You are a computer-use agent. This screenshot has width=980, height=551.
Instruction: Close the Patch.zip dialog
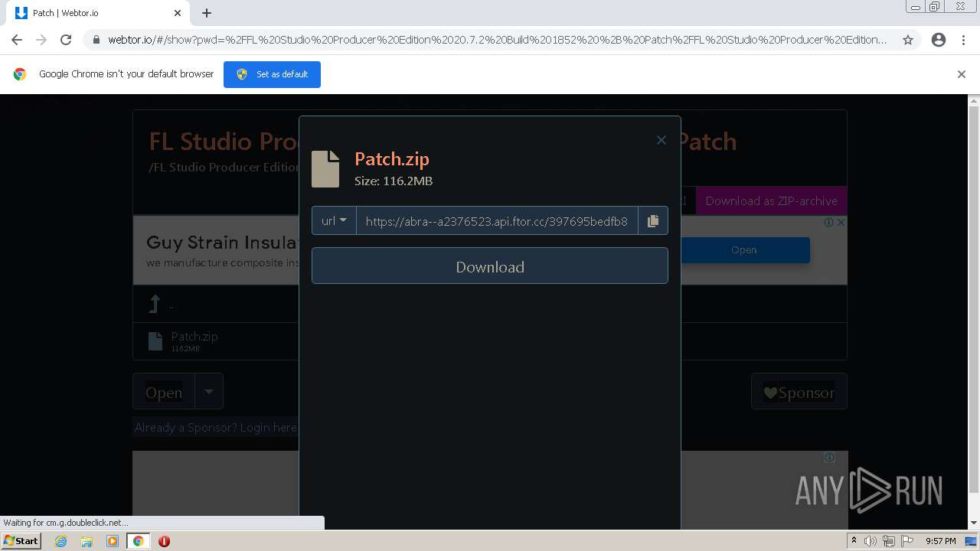pos(661,140)
